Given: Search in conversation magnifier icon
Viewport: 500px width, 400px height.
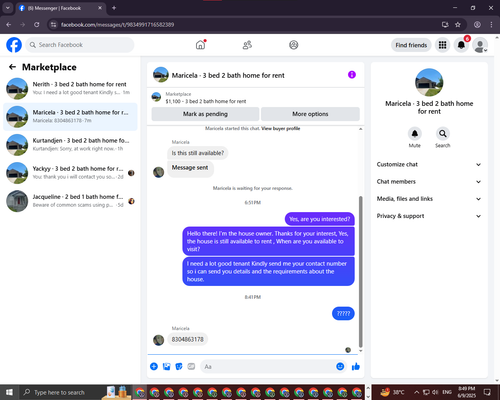Looking at the screenshot, I should coord(443,134).
